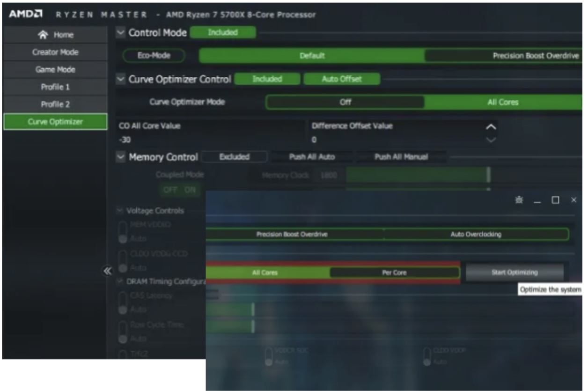Image resolution: width=588 pixels, height=391 pixels.
Task: Adjust the Memory Clock slider
Action: (x=488, y=175)
